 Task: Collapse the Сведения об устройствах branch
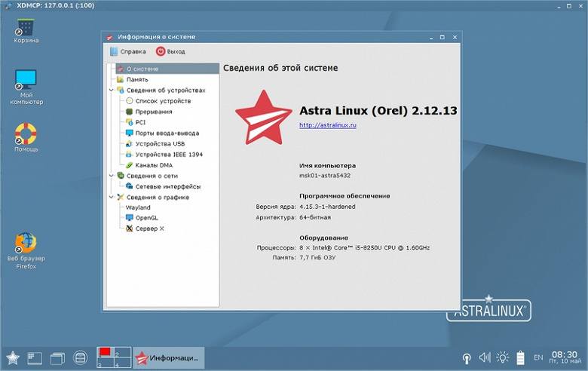click(112, 90)
